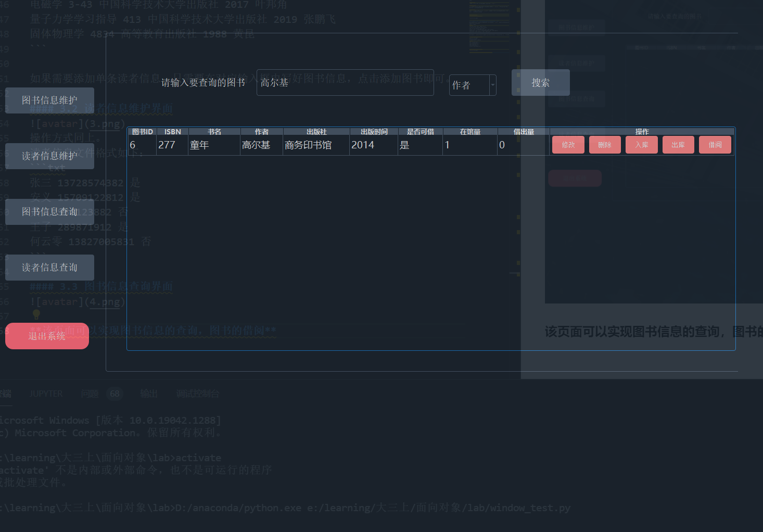Switch to 输出 tab in background editor

click(149, 394)
